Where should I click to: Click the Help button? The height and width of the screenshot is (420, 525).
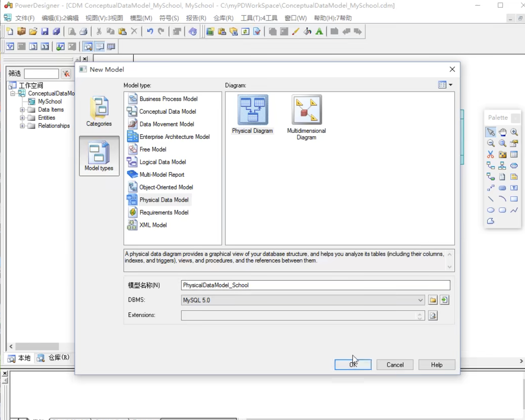(x=436, y=365)
